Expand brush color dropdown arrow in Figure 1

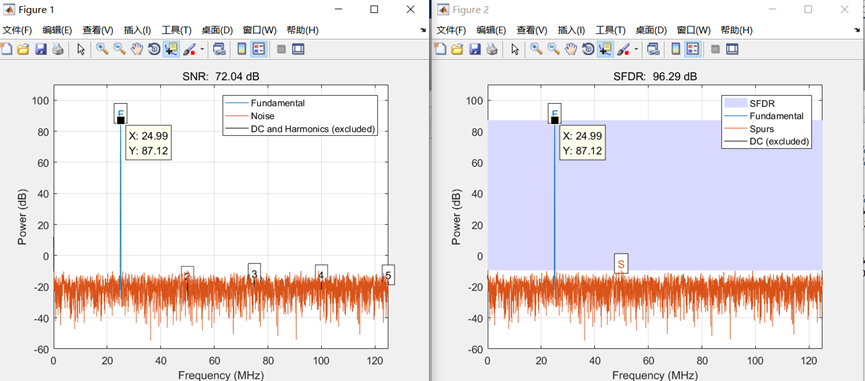click(x=201, y=50)
